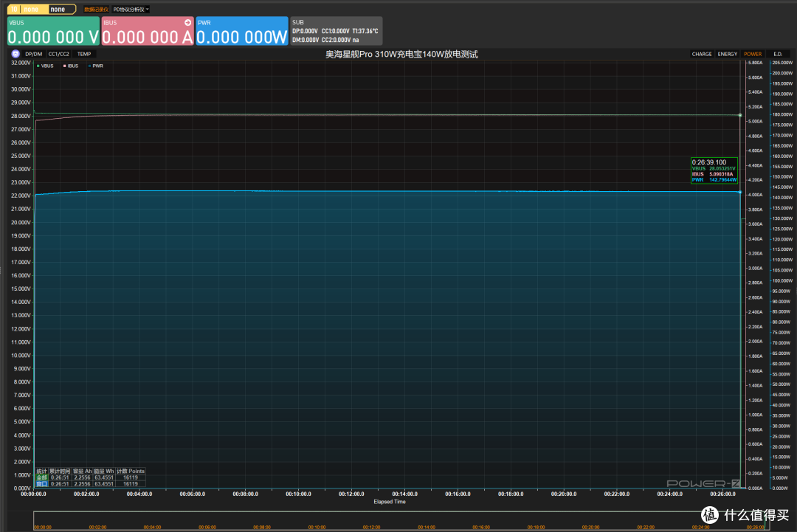This screenshot has height=532, width=797.
Task: Click the 'Elapsed Time' axis label
Action: (390, 502)
